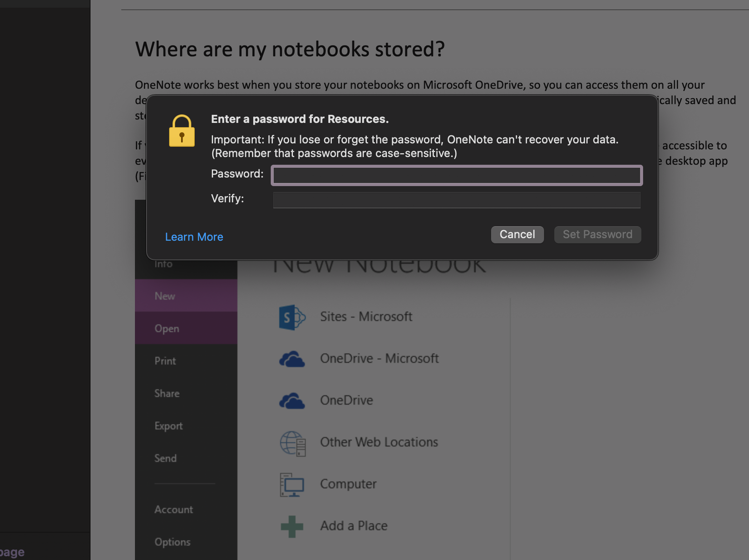The height and width of the screenshot is (560, 749).
Task: Select Share from the sidebar
Action: pos(167,393)
